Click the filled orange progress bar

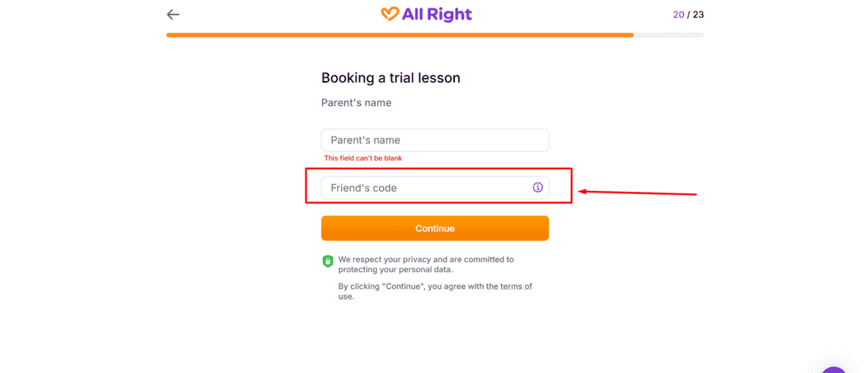tap(400, 35)
